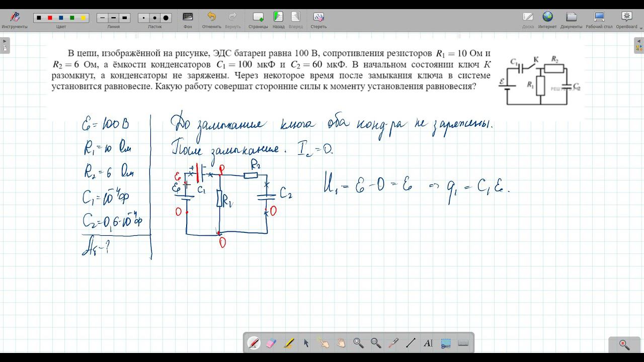Screen dimensions: 644x362
Task: Select the Laser pointer tool
Action: pos(393,343)
